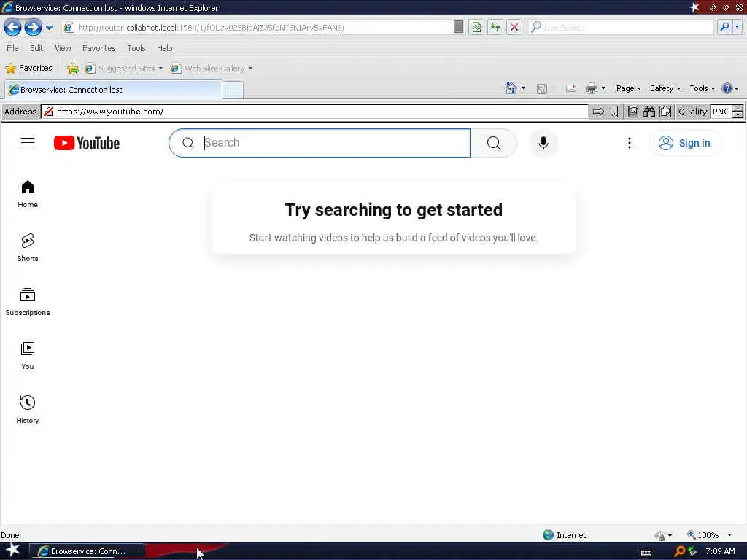
Task: Open Shorts in YouTube sidebar
Action: [28, 248]
